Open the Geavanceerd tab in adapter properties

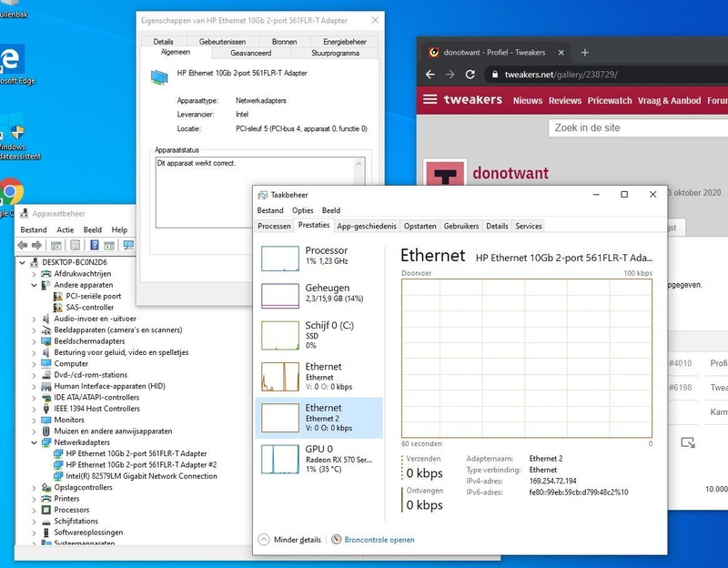point(251,53)
